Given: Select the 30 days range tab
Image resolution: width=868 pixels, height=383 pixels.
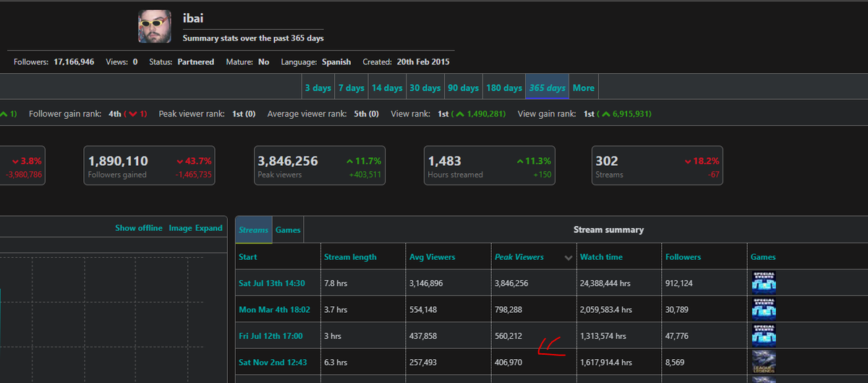Looking at the screenshot, I should coord(425,88).
